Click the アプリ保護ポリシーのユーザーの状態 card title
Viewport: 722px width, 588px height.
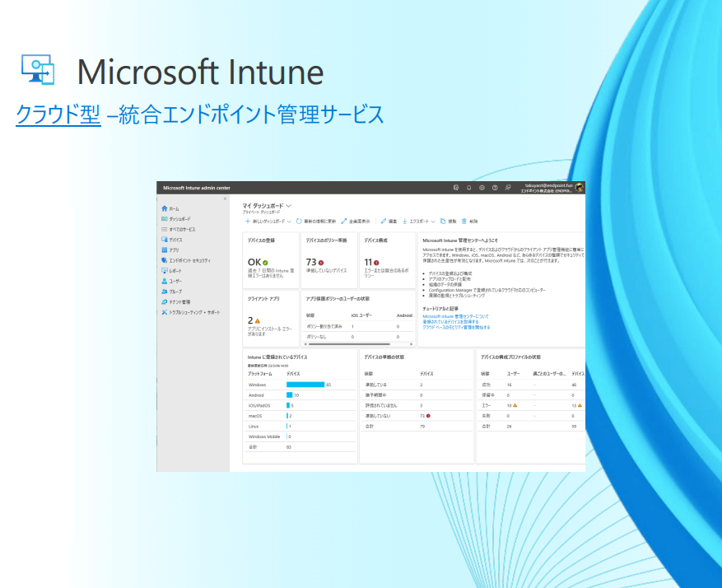point(338,299)
